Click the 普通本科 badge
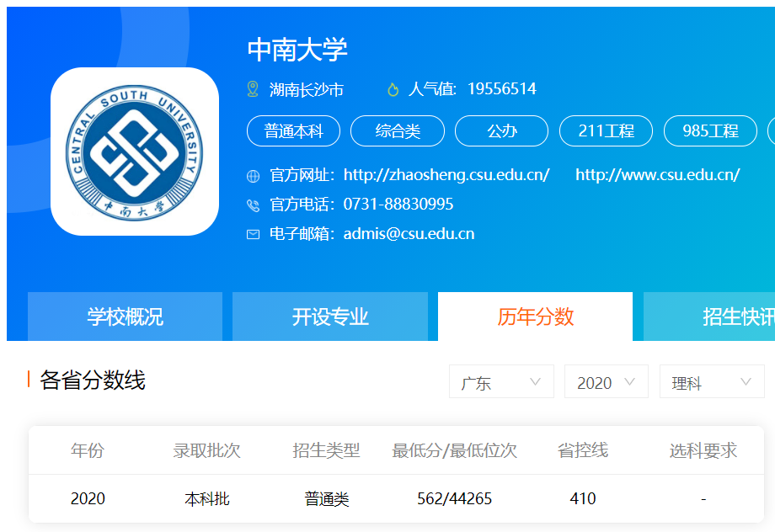The width and height of the screenshot is (775, 532). click(292, 130)
